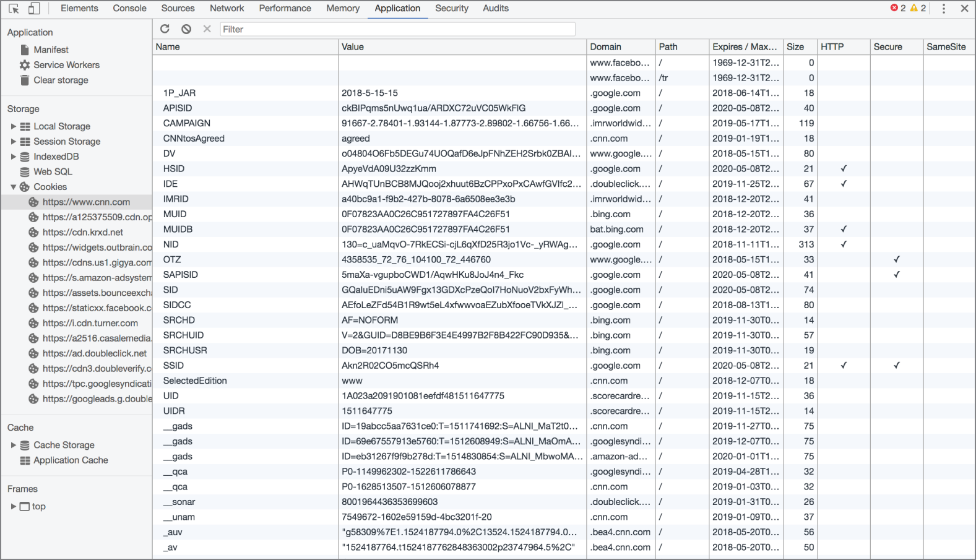Select the 1P_JAR cookie row

point(563,93)
